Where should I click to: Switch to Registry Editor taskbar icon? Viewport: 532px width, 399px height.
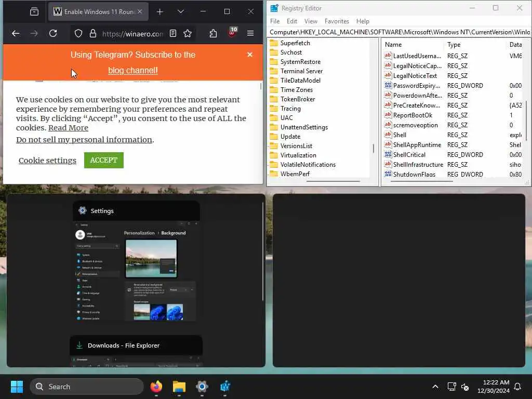[225, 387]
